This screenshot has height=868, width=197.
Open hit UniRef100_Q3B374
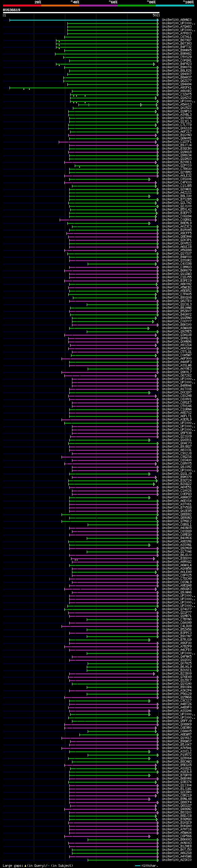tap(176, 782)
